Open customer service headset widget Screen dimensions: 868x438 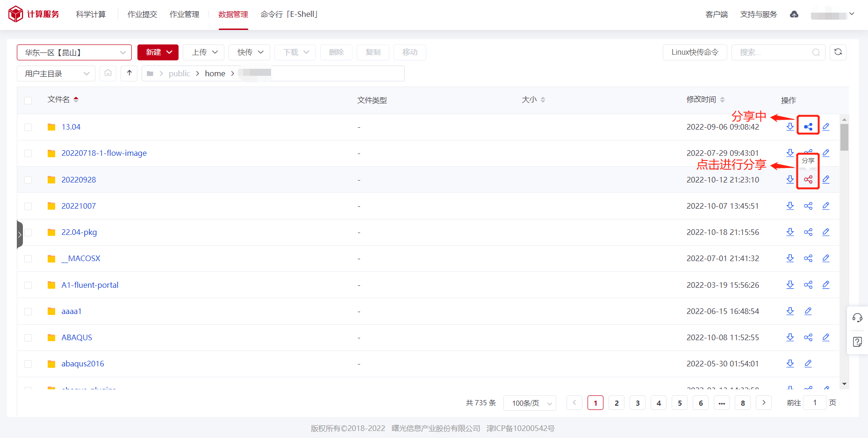857,318
